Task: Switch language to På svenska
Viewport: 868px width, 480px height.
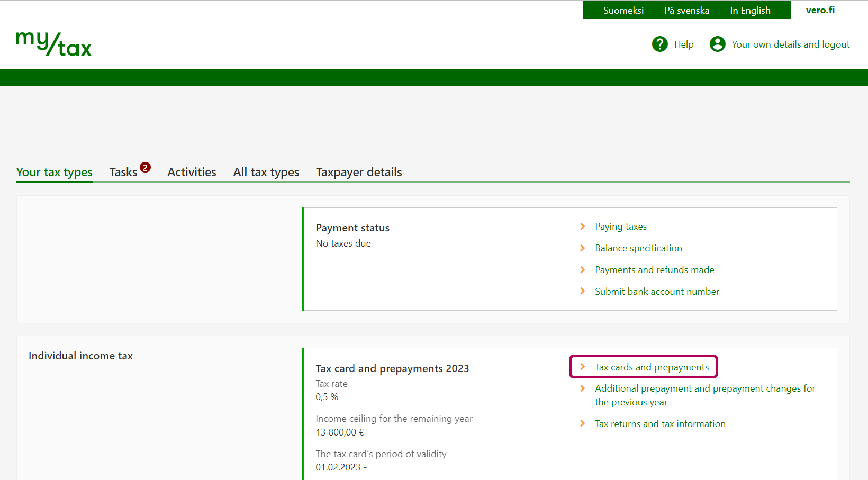Action: pyautogui.click(x=686, y=11)
